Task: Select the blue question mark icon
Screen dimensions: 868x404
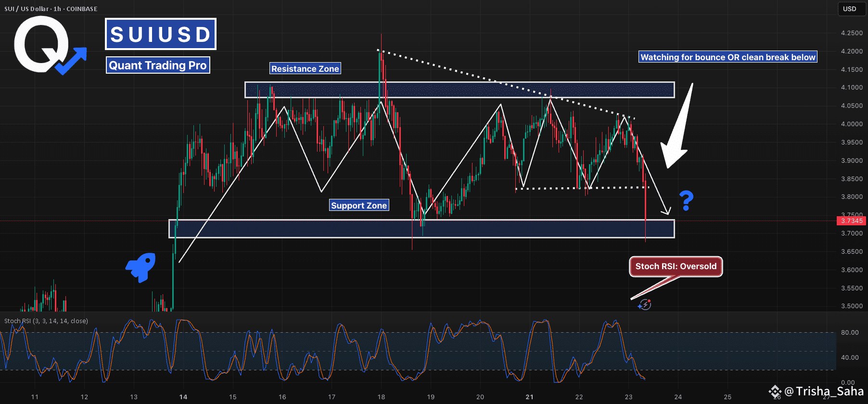Action: point(686,200)
